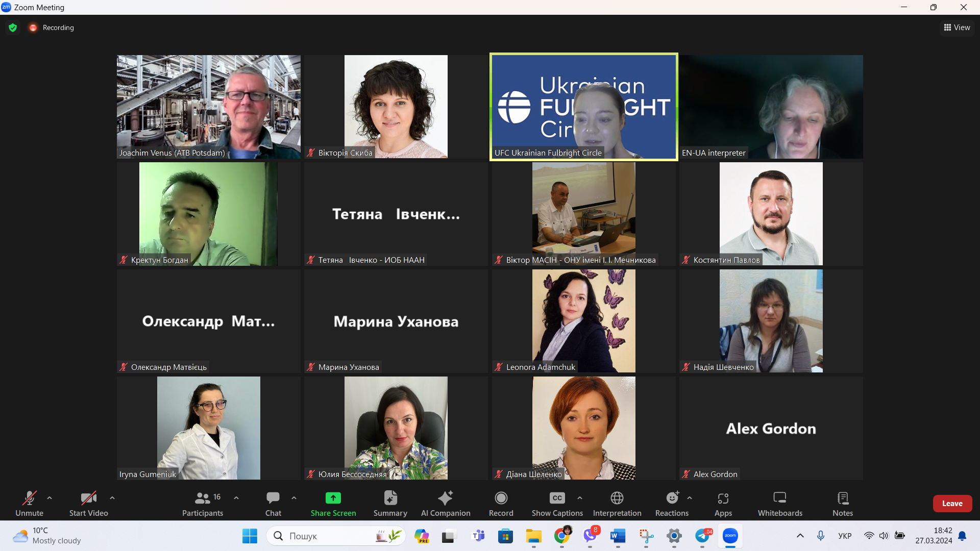Click the Record icon
This screenshot has width=980, height=551.
click(x=501, y=498)
